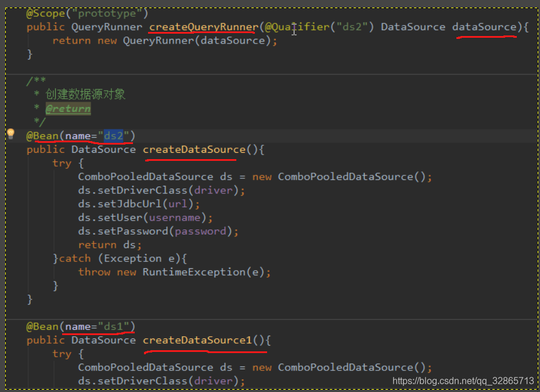Click the throw new RuntimeException(e) line
Image resolution: width=540 pixels, height=392 pixels.
click(174, 272)
